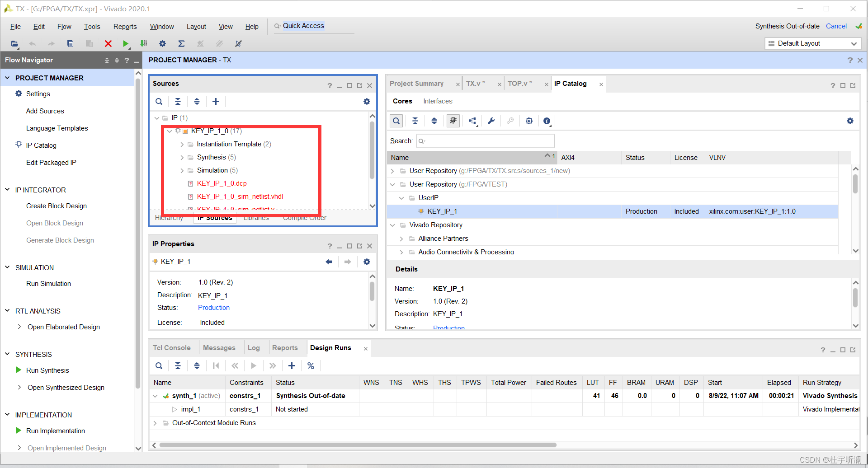Click the Generate Bitstream toolbar icon

tap(144, 44)
